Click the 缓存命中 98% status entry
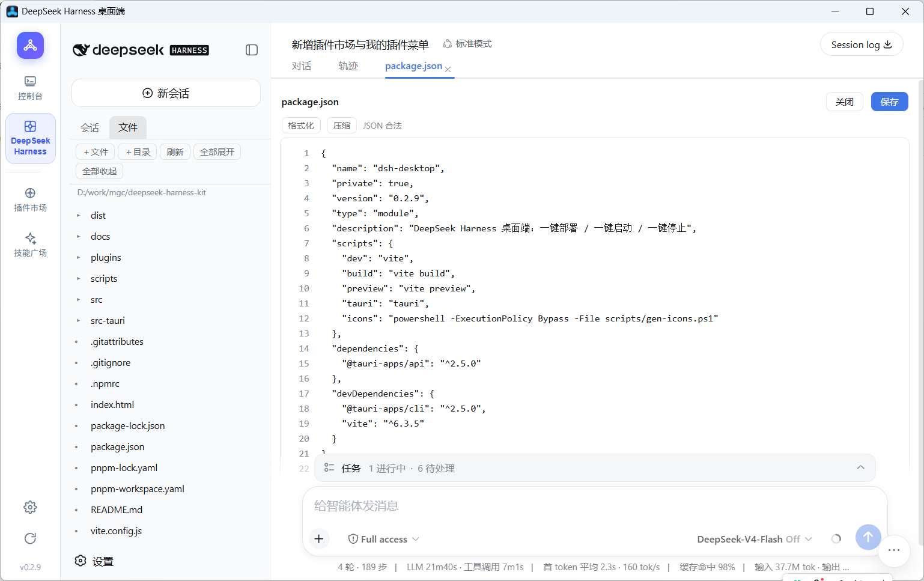This screenshot has height=581, width=924. 707,567
